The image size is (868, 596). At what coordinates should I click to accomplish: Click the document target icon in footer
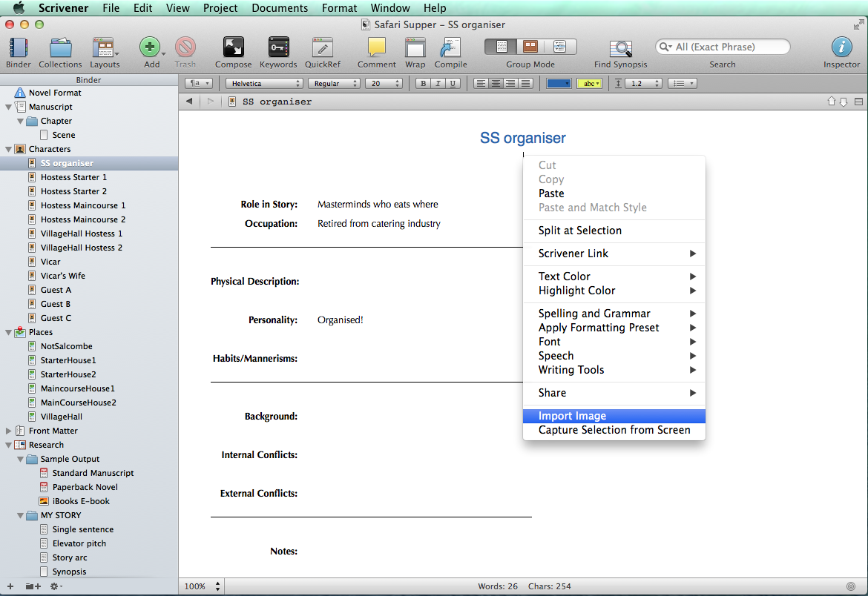851,586
